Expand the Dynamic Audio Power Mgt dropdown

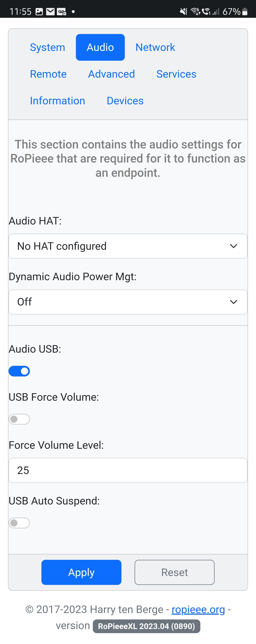(128, 302)
